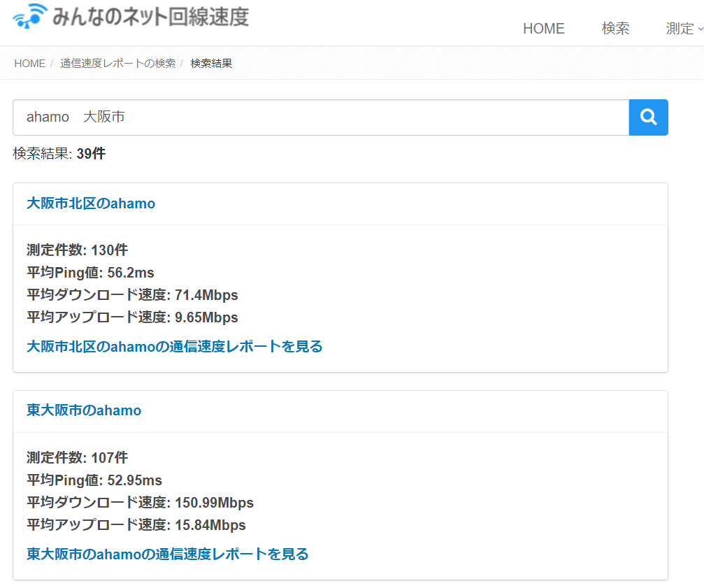Select the 平均アップロード速度: 15.84Mbps line
The height and width of the screenshot is (588, 704).
click(x=136, y=525)
